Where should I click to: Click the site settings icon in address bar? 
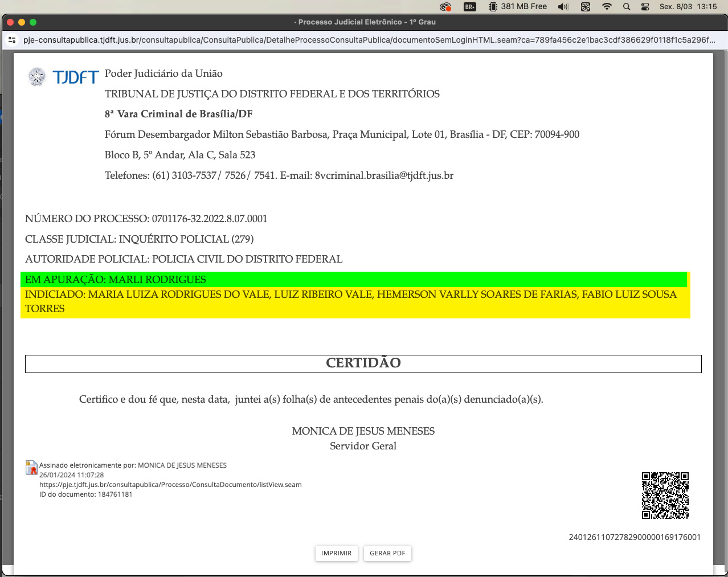(12, 40)
